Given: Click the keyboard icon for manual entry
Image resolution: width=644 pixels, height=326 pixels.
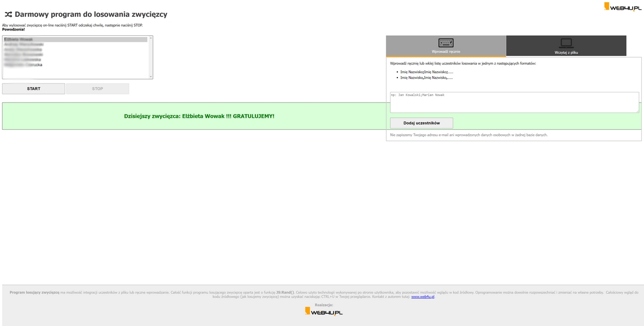Looking at the screenshot, I should click(446, 43).
